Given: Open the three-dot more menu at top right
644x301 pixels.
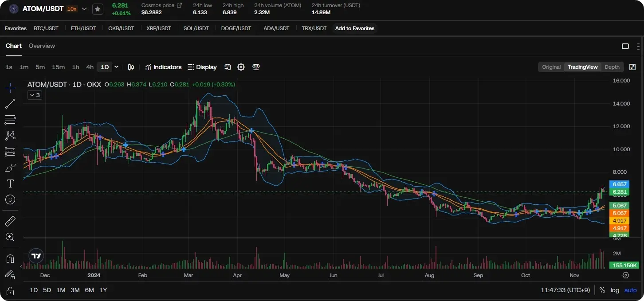Looking at the screenshot, I should coord(638,46).
